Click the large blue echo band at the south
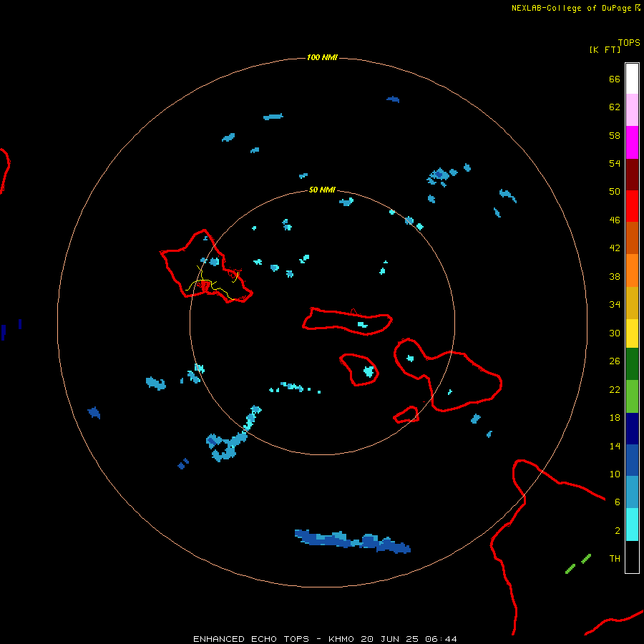This screenshot has height=644, width=644. coord(352,542)
